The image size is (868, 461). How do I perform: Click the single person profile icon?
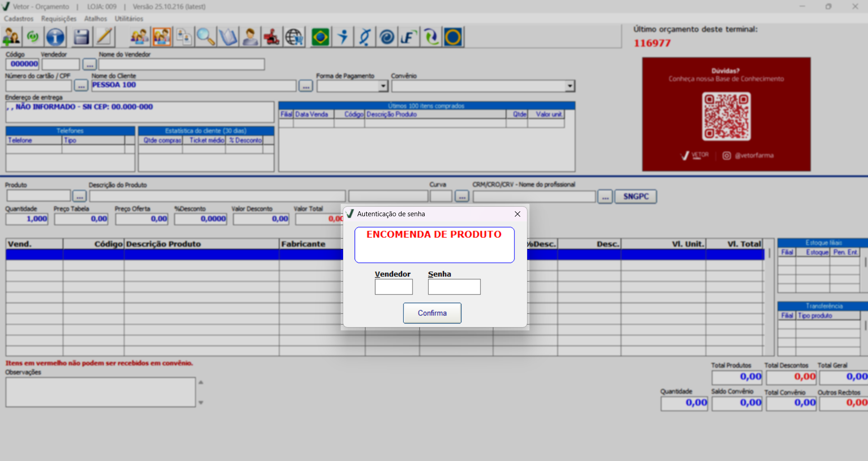click(x=250, y=37)
